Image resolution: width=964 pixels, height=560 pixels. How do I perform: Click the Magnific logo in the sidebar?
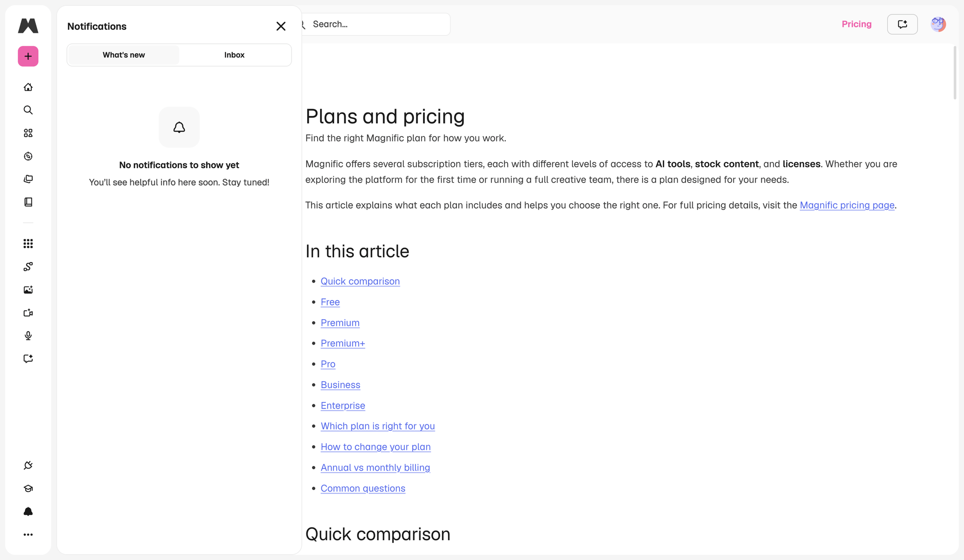(x=28, y=25)
